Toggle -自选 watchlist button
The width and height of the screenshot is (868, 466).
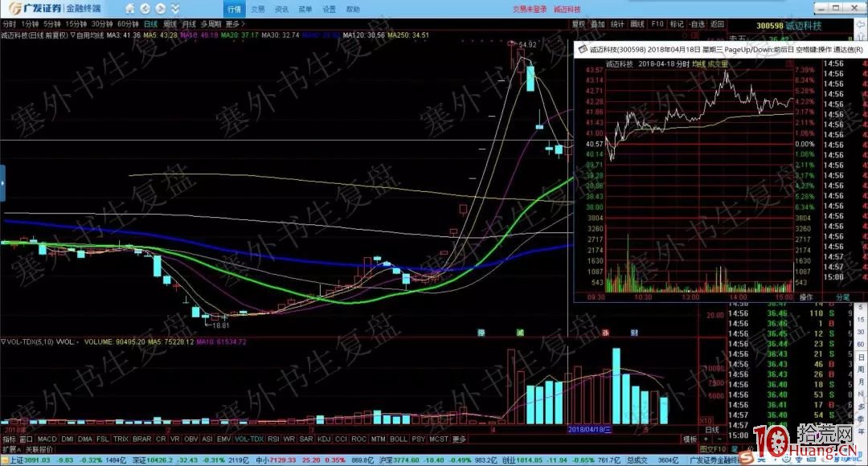pos(697,24)
